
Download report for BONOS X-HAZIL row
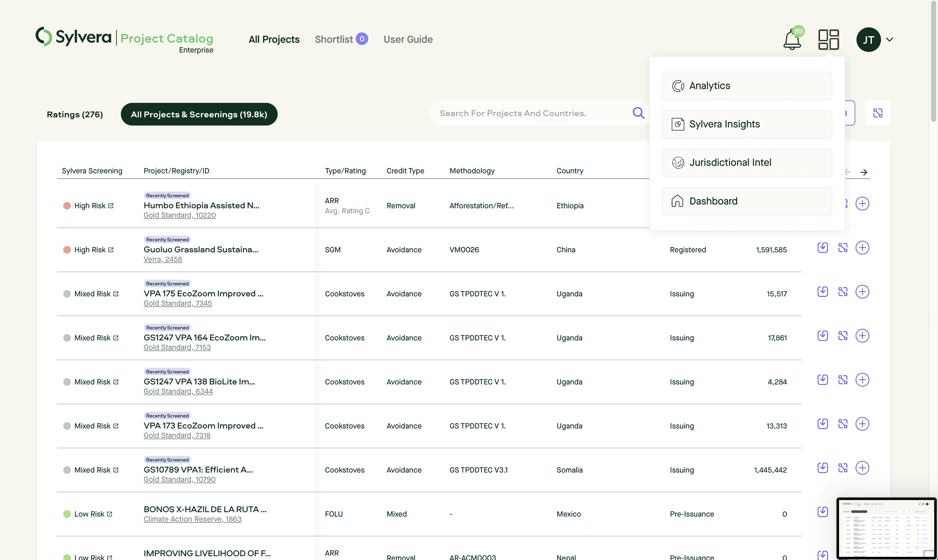pyautogui.click(x=822, y=512)
